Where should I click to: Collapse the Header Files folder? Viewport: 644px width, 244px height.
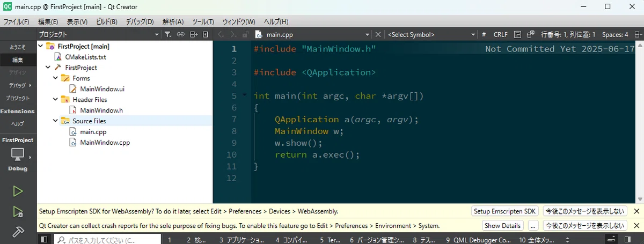(x=56, y=100)
